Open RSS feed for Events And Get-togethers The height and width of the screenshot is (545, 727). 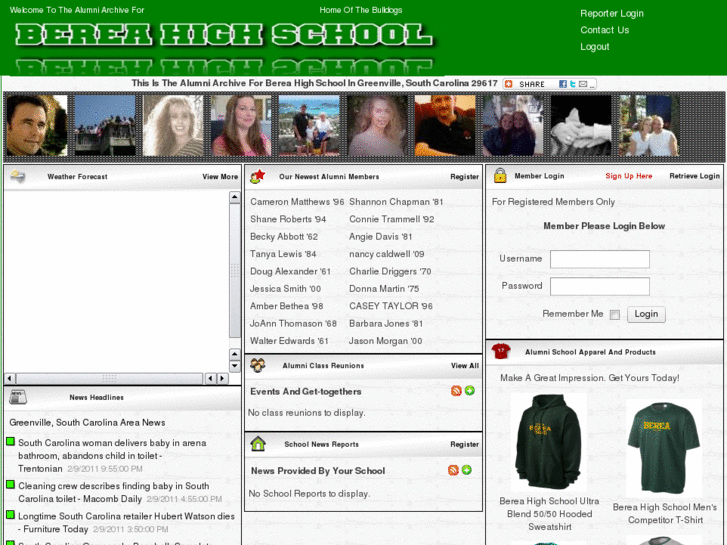tap(456, 391)
